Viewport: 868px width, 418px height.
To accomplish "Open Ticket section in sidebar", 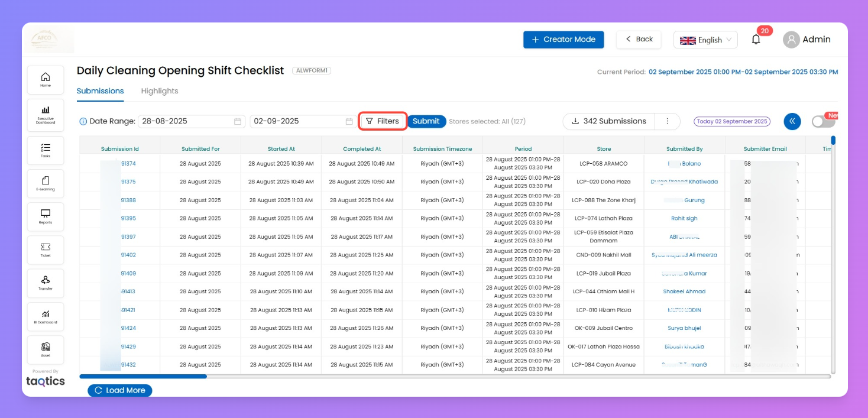I will [46, 250].
